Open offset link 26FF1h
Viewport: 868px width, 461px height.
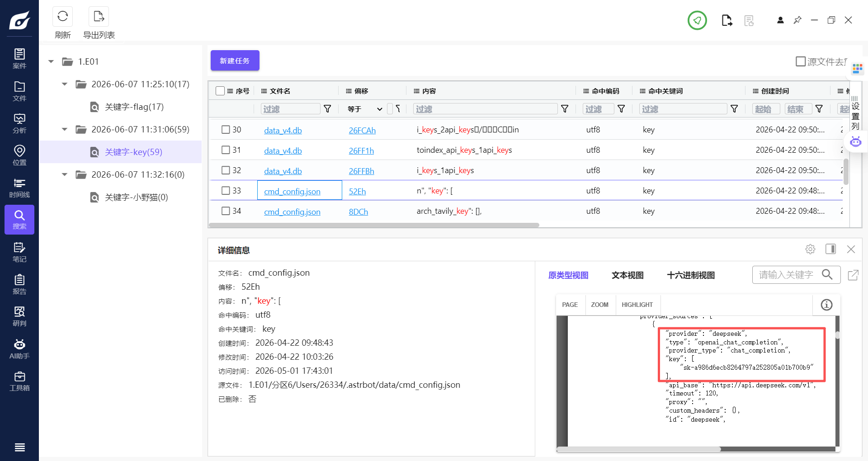(x=361, y=151)
